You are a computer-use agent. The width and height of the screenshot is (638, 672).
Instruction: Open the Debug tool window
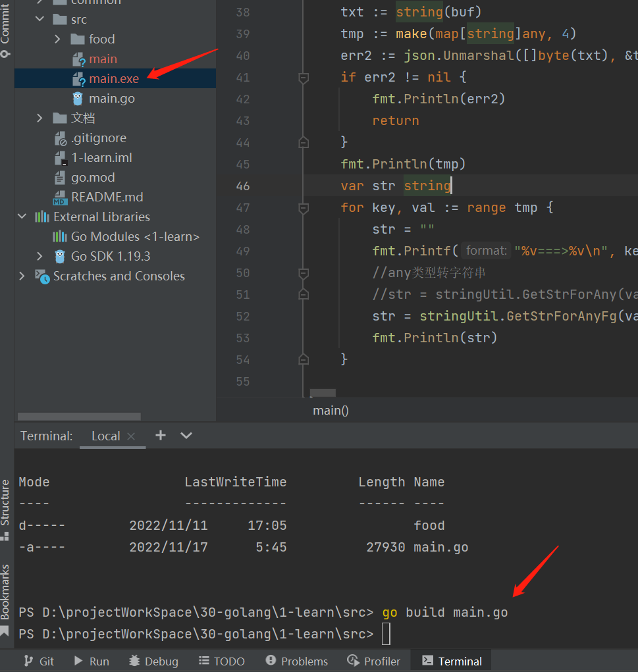[153, 661]
